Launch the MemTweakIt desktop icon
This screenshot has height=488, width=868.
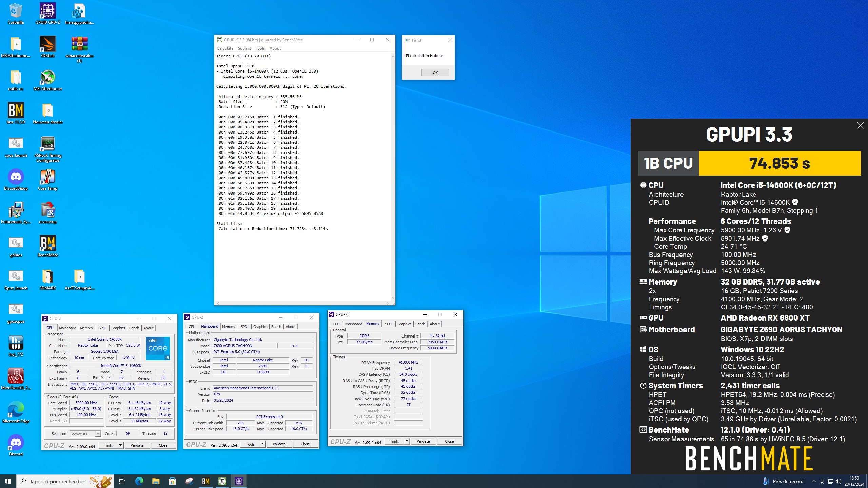pyautogui.click(x=16, y=379)
